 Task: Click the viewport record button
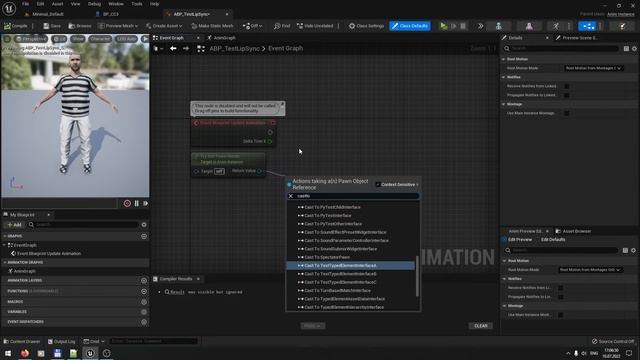click(x=127, y=203)
